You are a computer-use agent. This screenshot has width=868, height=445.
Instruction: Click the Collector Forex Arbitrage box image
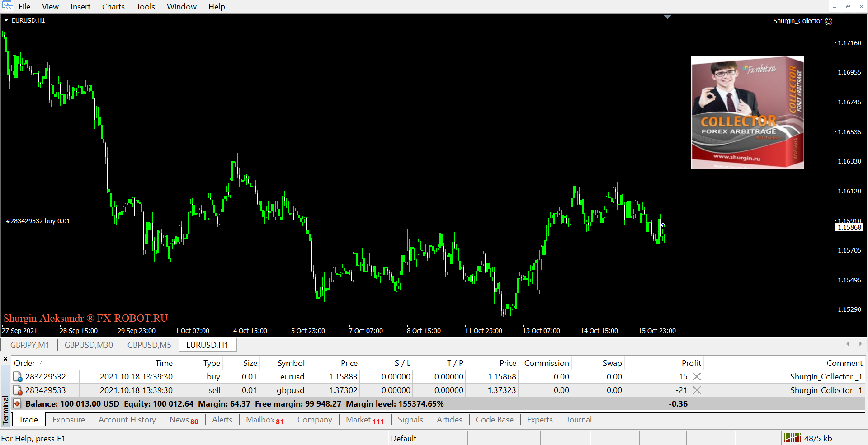click(747, 112)
